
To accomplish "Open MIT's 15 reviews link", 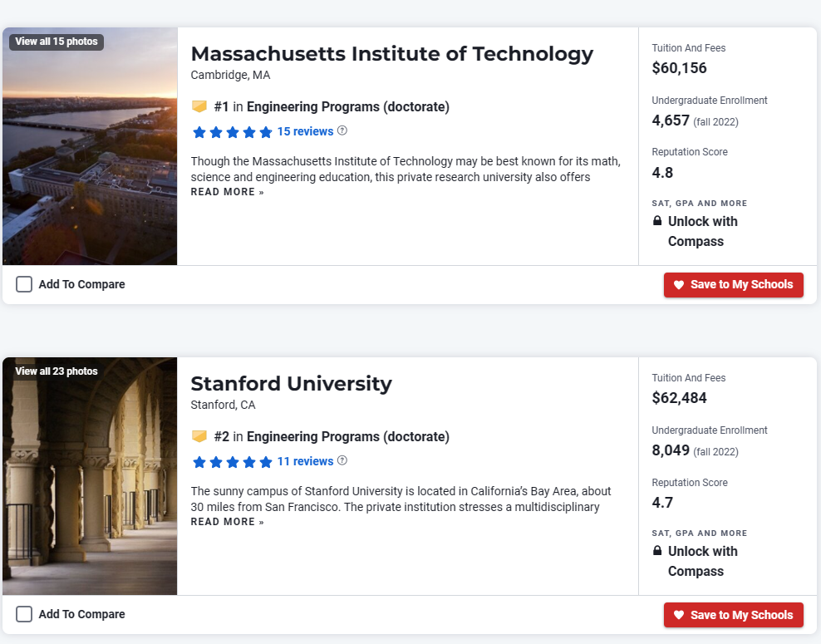I will point(305,131).
